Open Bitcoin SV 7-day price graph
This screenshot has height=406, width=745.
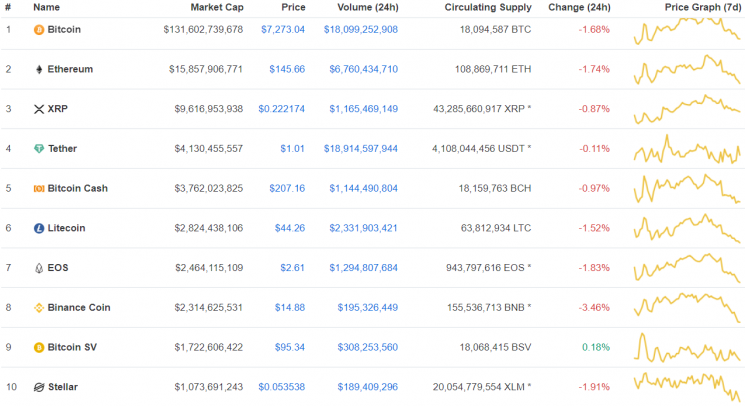687,348
